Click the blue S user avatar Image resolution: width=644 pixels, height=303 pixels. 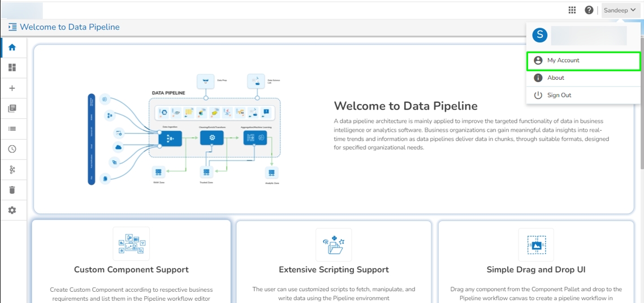coord(539,35)
